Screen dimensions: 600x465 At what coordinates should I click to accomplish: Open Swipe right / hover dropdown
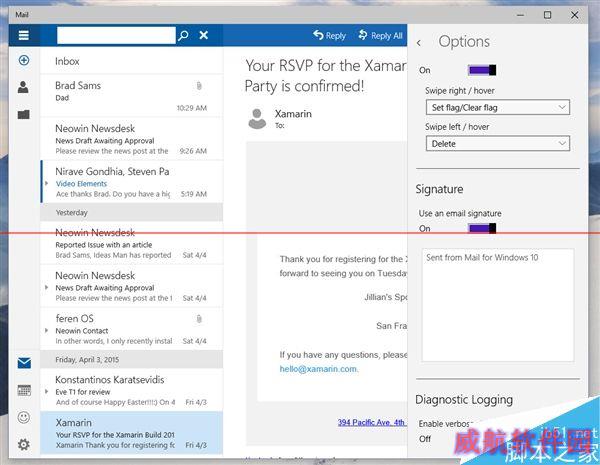click(x=498, y=108)
